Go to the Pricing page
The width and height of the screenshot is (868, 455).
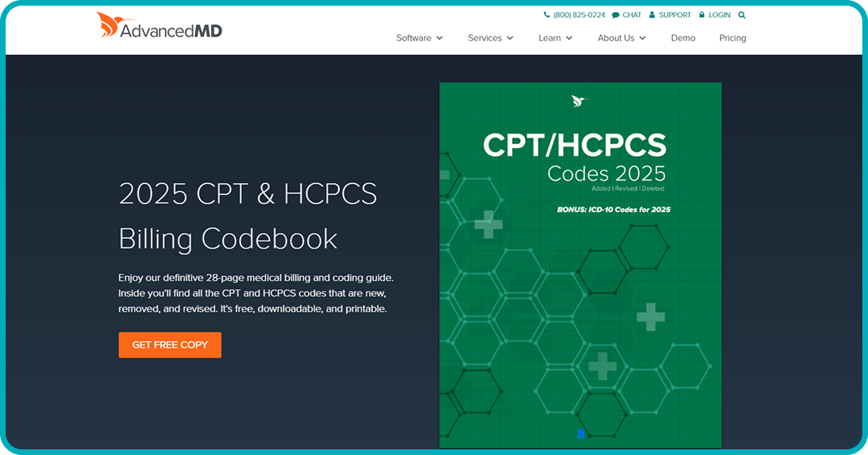(732, 38)
